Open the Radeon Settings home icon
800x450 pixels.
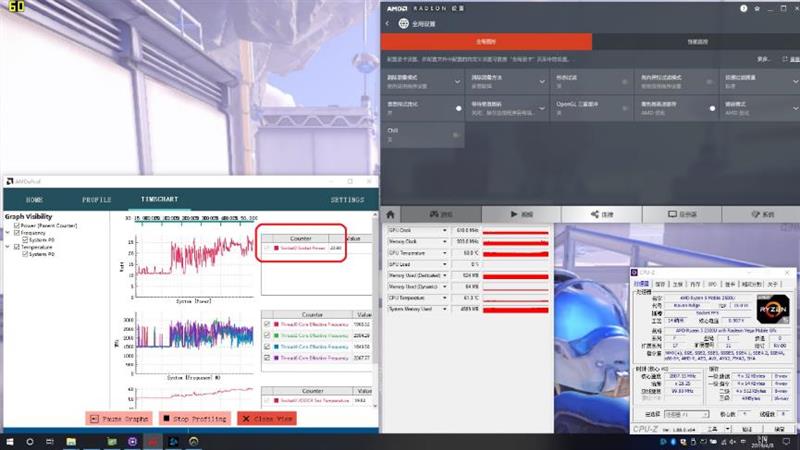pyautogui.click(x=391, y=215)
